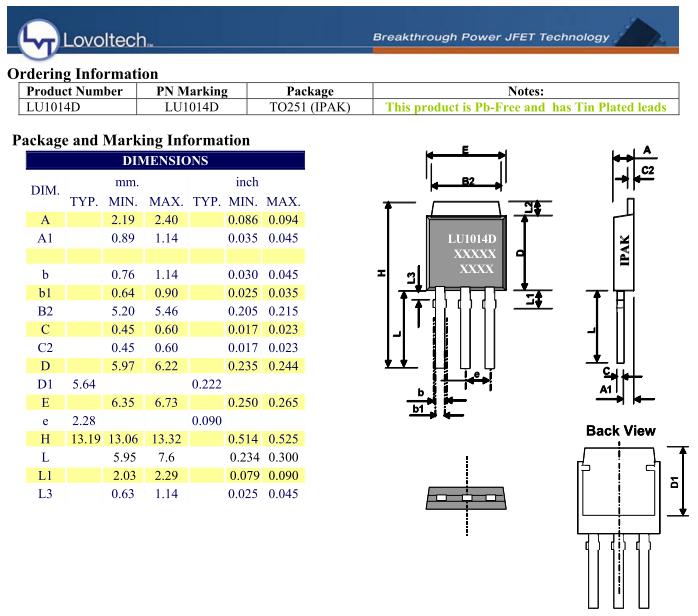The image size is (698, 616).
Task: Click the 'mm.' unit header
Action: pos(127,182)
